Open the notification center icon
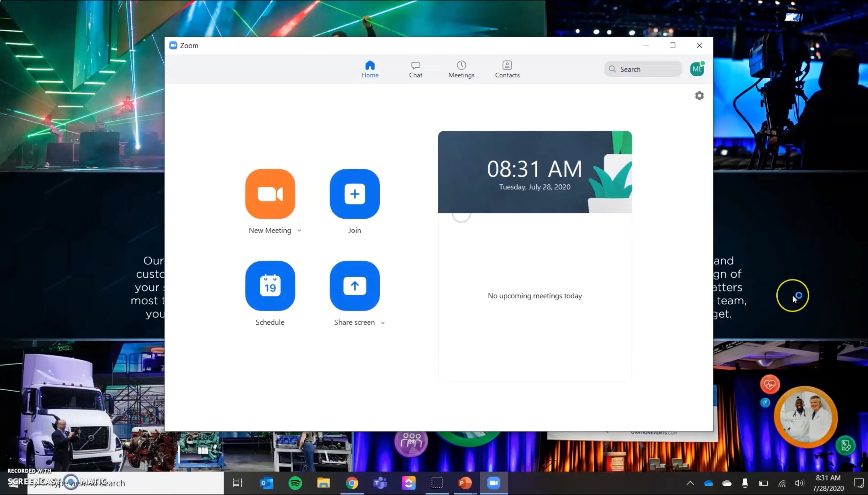This screenshot has width=868, height=495. coord(858,483)
